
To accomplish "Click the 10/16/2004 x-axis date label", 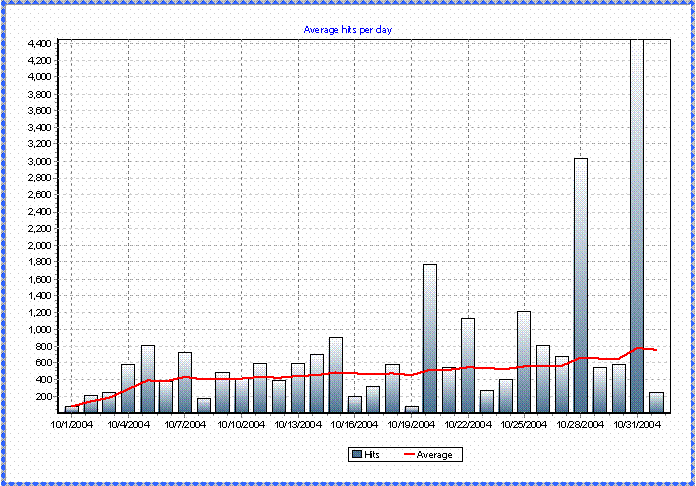I will [355, 424].
